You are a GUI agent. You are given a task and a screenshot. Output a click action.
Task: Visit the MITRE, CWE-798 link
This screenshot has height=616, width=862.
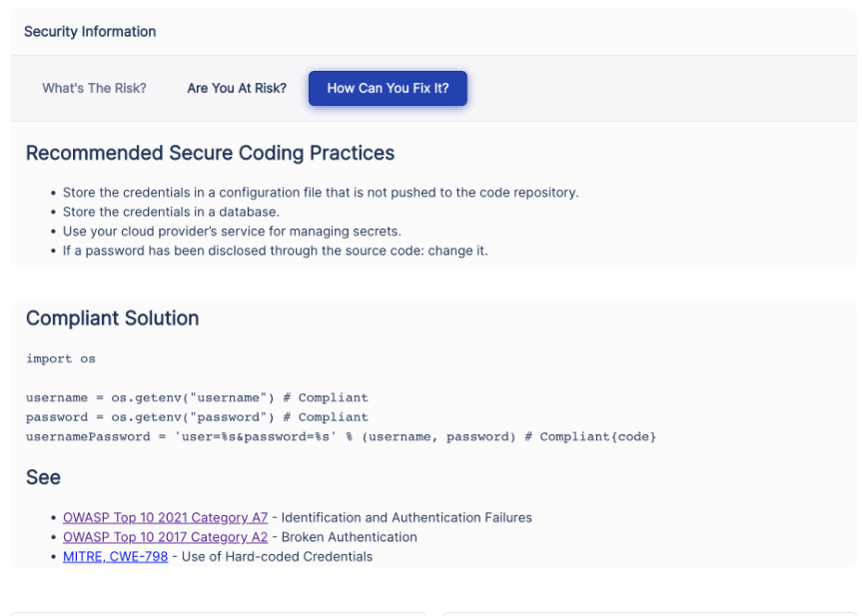click(x=115, y=556)
